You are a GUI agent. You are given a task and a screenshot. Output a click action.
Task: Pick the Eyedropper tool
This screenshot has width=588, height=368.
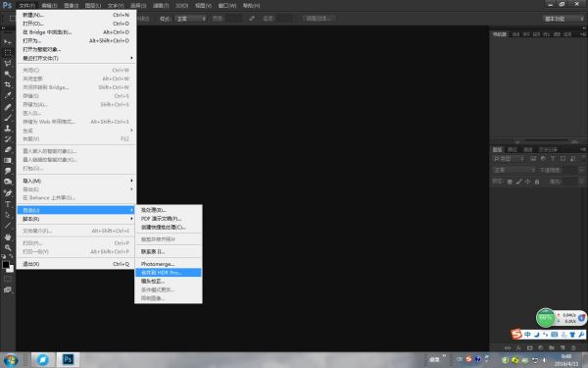[8, 95]
